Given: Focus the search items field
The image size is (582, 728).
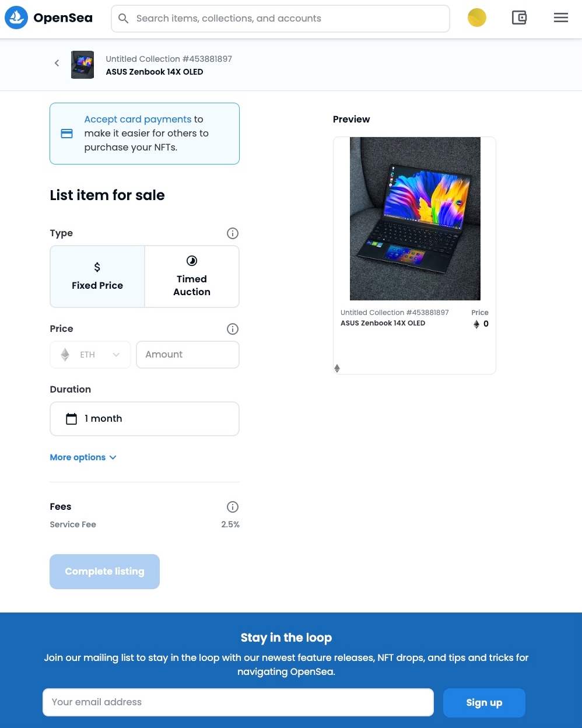Looking at the screenshot, I should click(x=281, y=19).
